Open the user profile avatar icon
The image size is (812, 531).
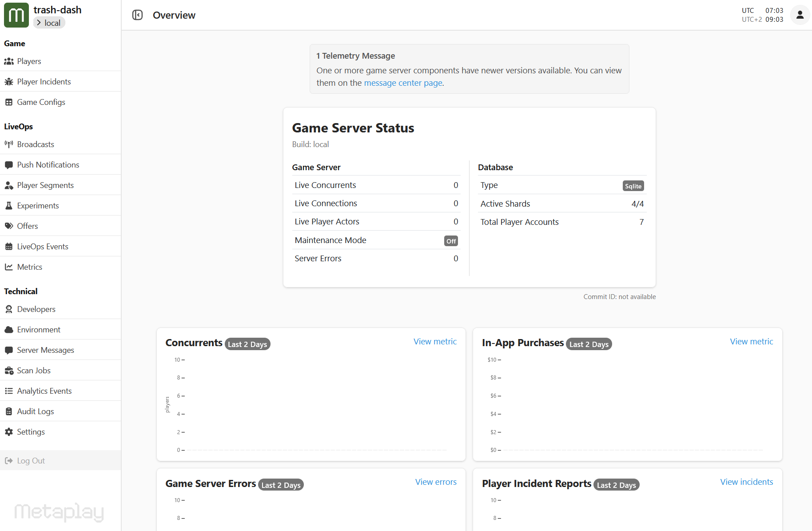pyautogui.click(x=800, y=15)
